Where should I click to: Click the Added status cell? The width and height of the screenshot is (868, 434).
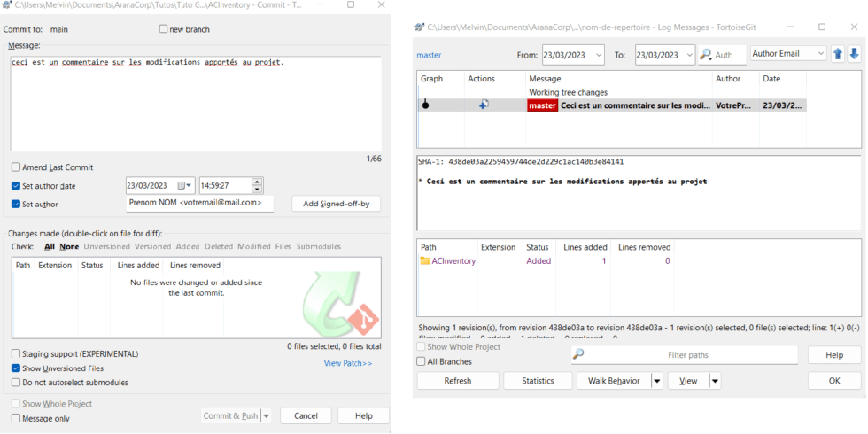click(x=539, y=260)
